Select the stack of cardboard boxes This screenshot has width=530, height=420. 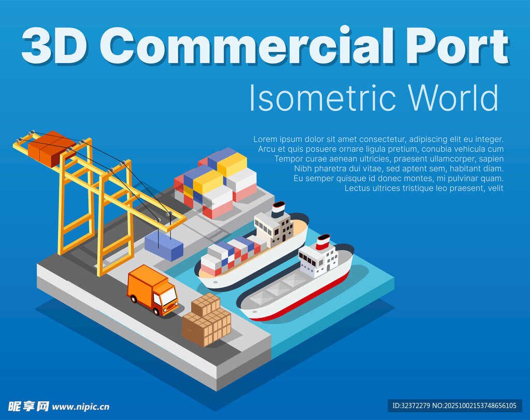207,320
